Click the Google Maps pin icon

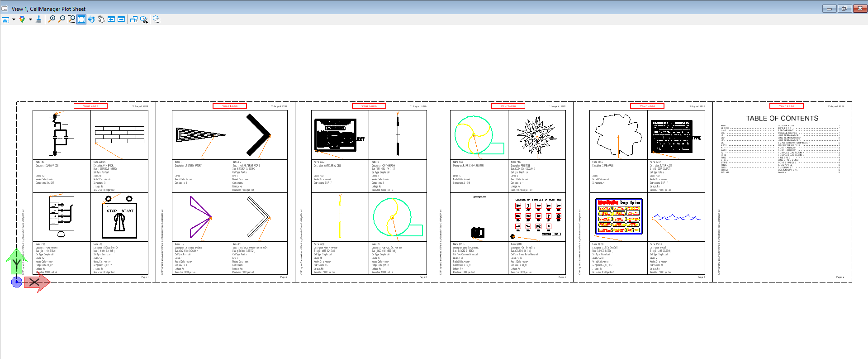[22, 19]
